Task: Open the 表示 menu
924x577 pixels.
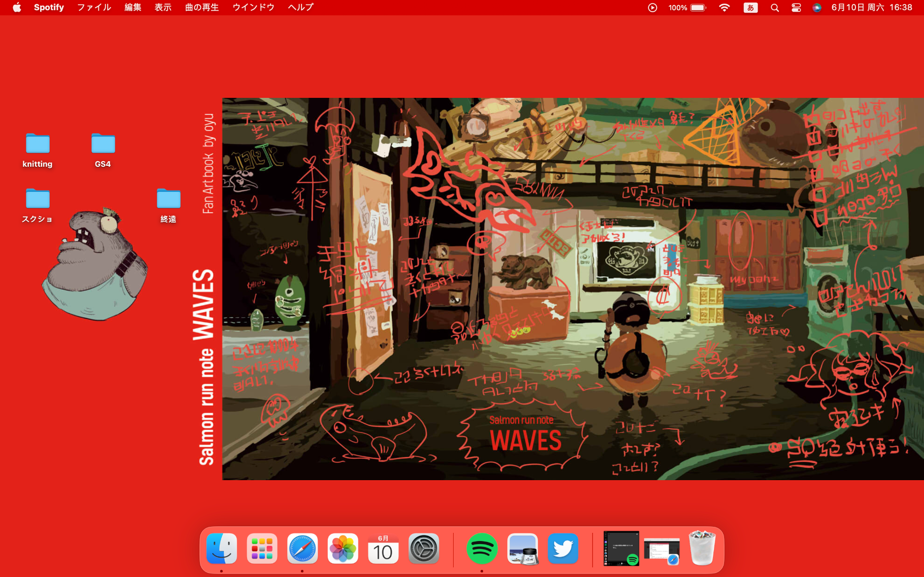Action: [163, 7]
